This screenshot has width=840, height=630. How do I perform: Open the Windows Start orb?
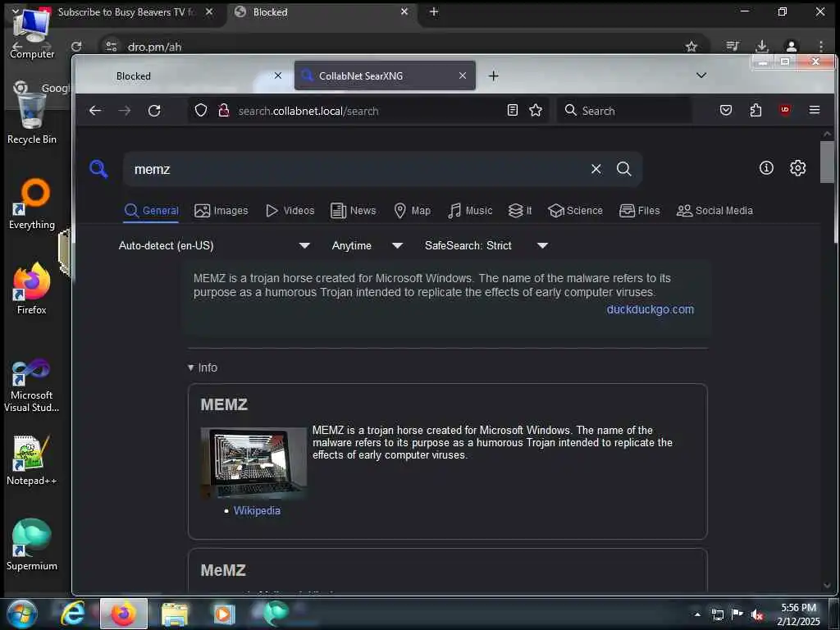(22, 614)
